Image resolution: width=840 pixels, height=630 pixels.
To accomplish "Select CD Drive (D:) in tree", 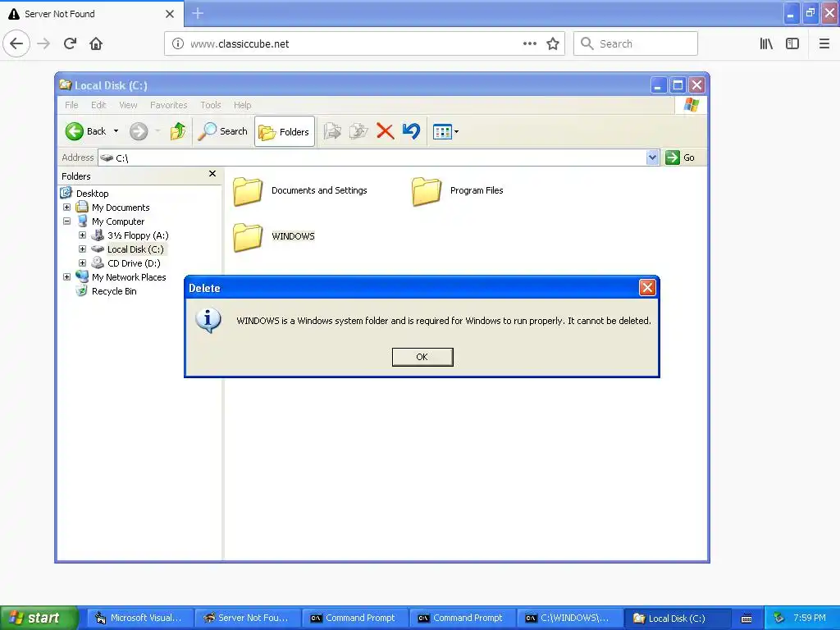I will pyautogui.click(x=134, y=263).
